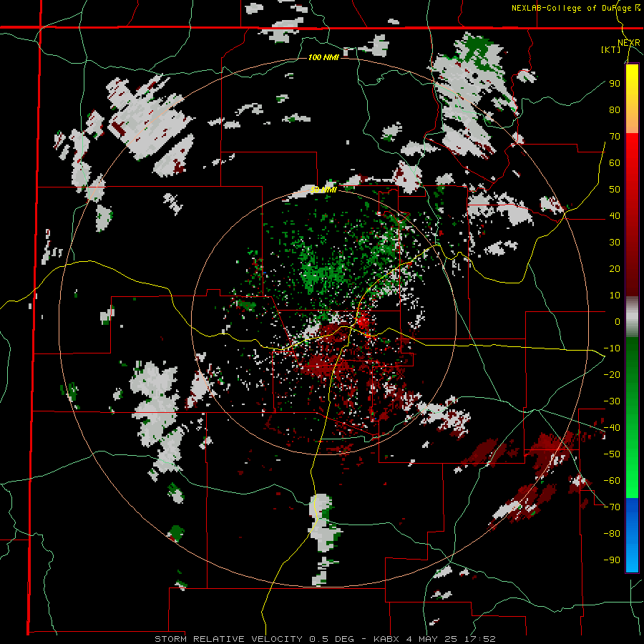Click the 'KABX 4 MAY 25 17:52' timestamp
The height and width of the screenshot is (644, 644).
pyautogui.click(x=434, y=639)
